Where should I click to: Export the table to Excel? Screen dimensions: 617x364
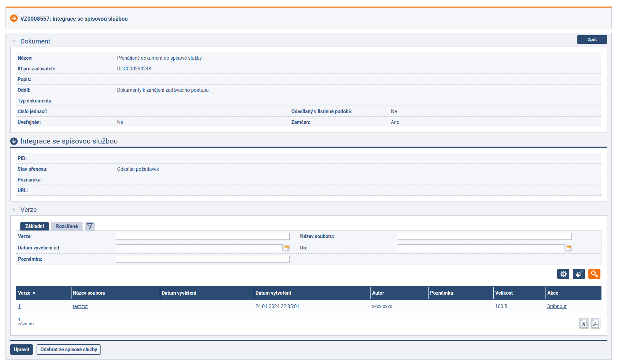pos(584,324)
